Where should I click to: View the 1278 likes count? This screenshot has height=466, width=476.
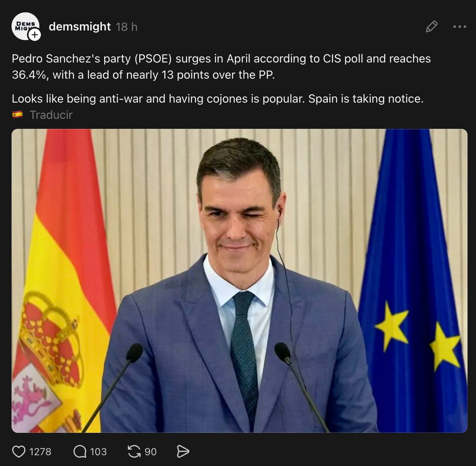pyautogui.click(x=40, y=451)
